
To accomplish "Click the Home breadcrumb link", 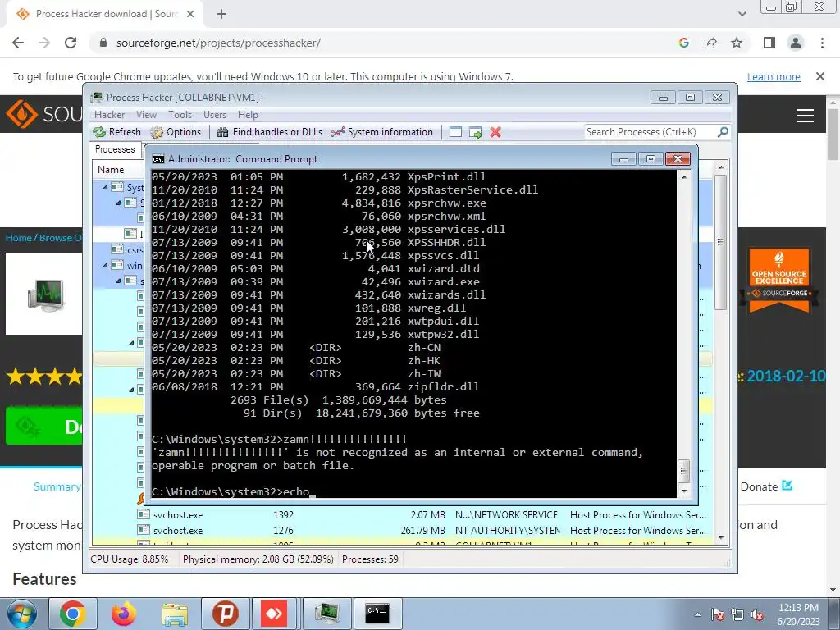I will coord(18,238).
